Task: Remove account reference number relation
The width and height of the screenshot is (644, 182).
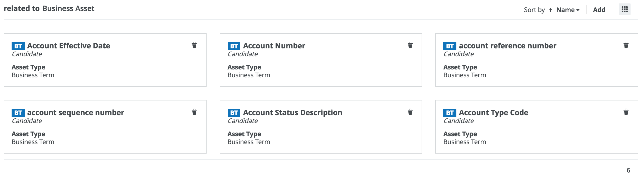Action: click(x=626, y=45)
